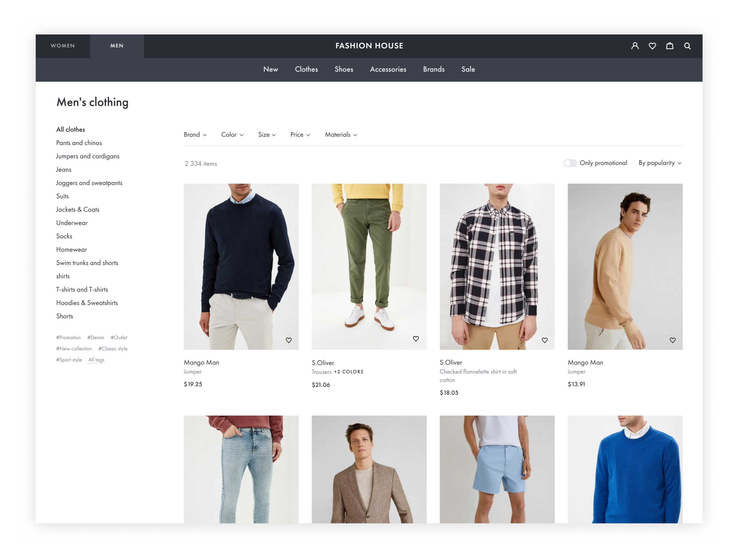Click the #New collection tag

(x=74, y=349)
